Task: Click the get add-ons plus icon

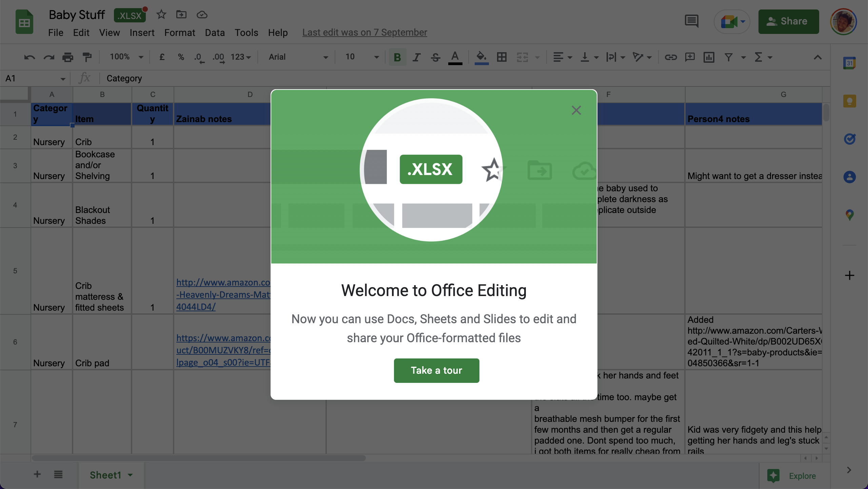Action: pyautogui.click(x=849, y=275)
